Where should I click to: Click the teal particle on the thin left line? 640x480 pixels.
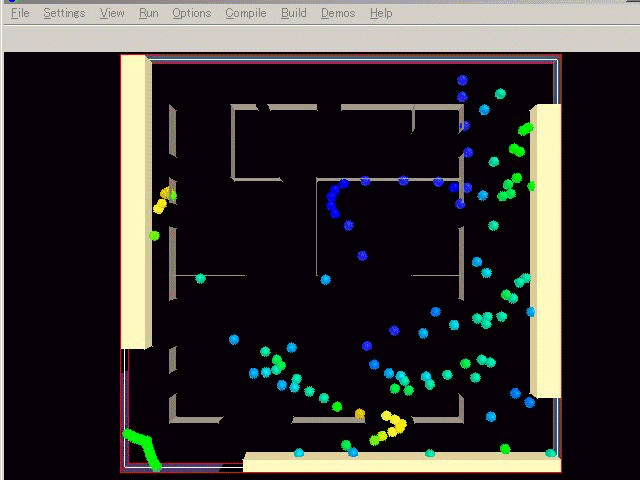200,278
